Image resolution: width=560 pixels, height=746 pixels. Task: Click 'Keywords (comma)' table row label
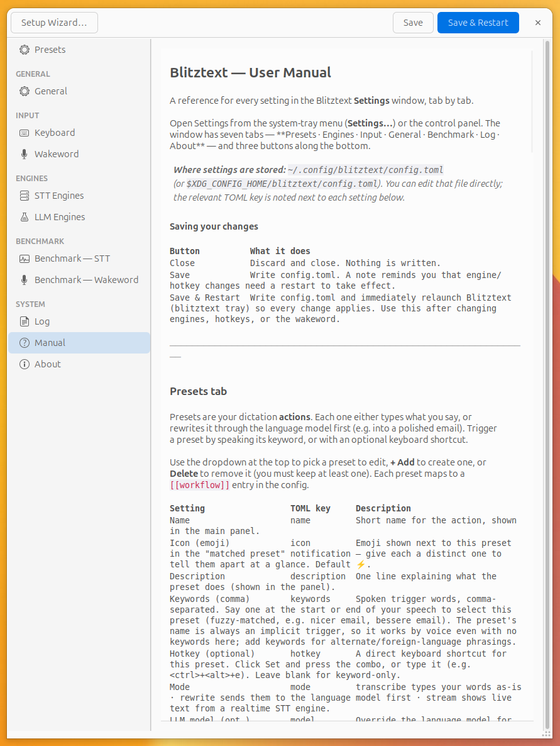pyautogui.click(x=210, y=599)
